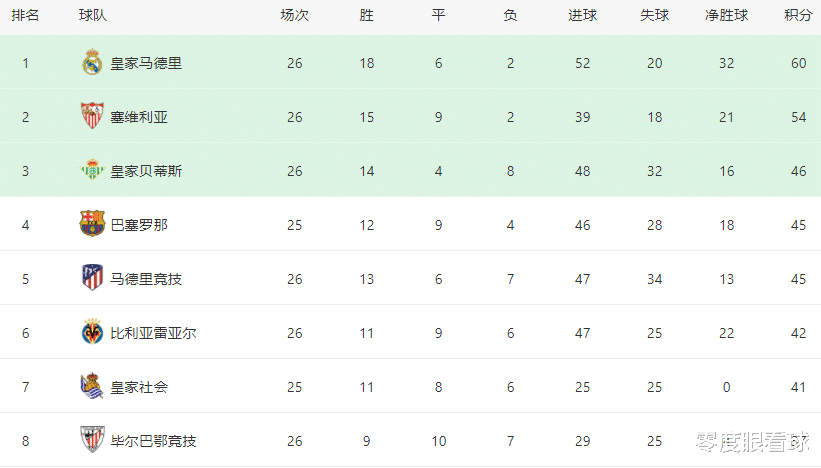Click the 零度眼看球 watermark text

point(752,442)
